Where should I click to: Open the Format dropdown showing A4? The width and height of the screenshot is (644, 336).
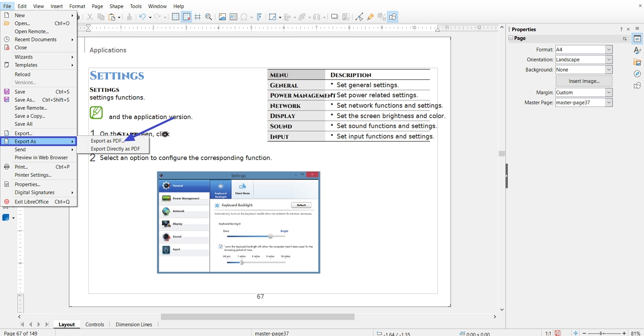[584, 50]
